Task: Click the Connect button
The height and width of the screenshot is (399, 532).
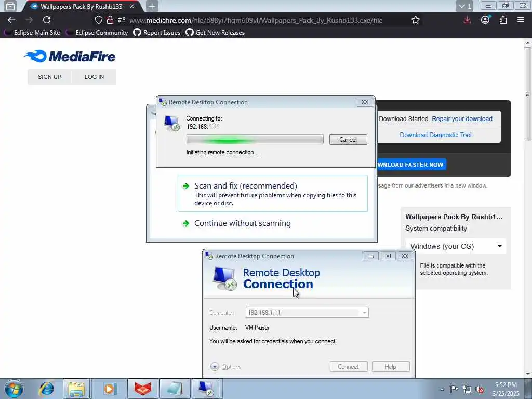Action: (349, 367)
